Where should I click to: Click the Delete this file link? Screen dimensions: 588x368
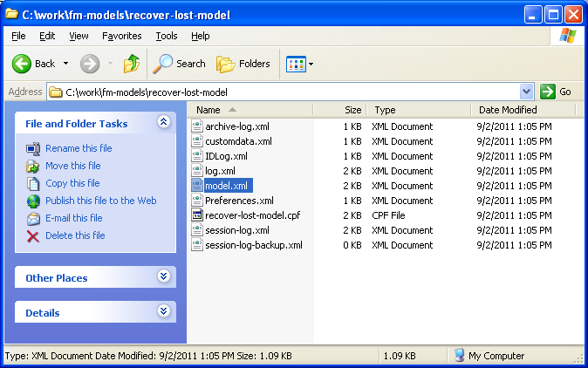tap(75, 235)
